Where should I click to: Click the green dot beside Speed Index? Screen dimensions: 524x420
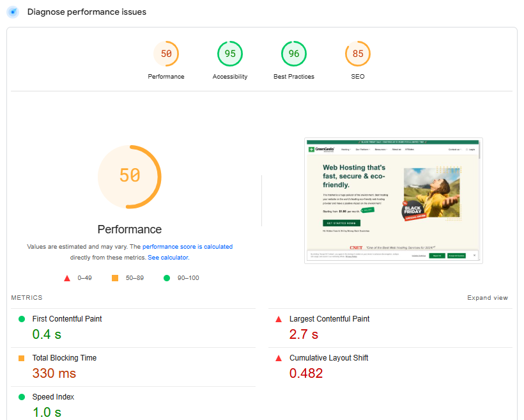pyautogui.click(x=21, y=396)
